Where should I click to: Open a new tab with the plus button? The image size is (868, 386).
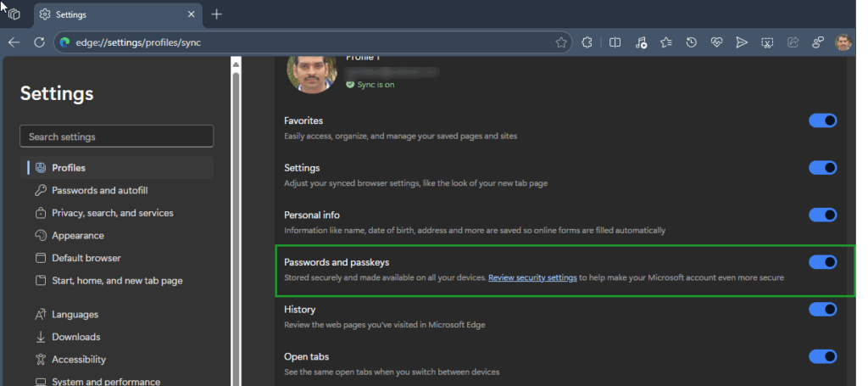(216, 14)
